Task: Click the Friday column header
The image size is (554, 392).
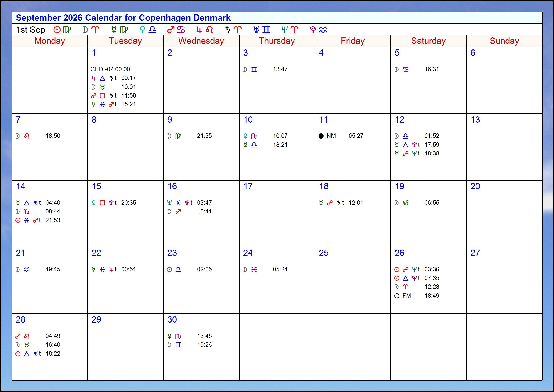Action: tap(353, 41)
